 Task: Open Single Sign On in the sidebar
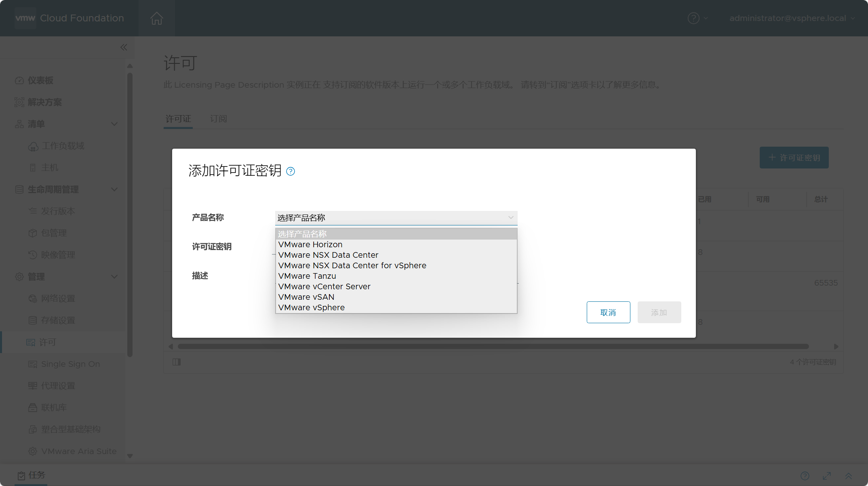(x=70, y=364)
